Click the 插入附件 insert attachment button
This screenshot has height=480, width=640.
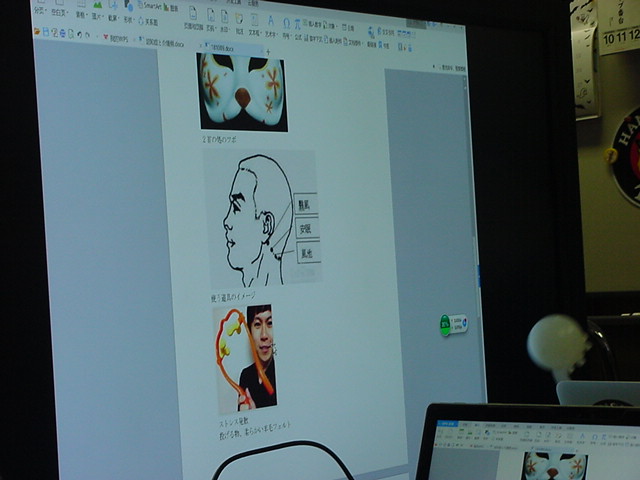[x=334, y=40]
